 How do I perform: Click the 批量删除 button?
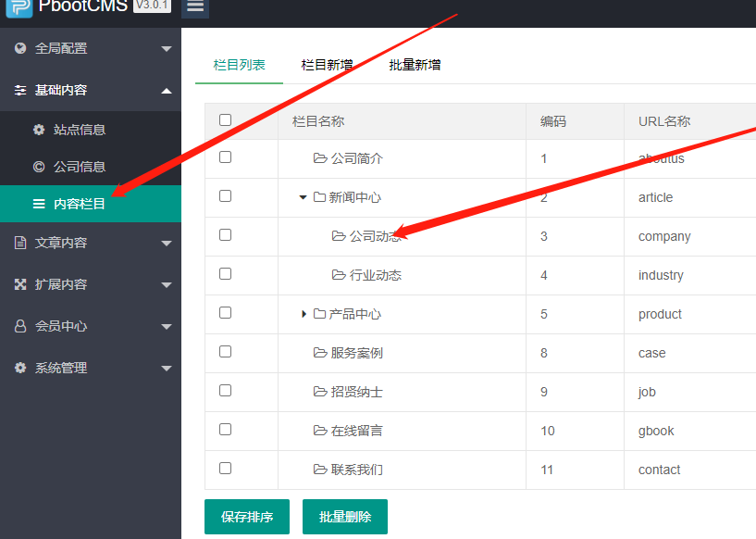click(x=344, y=517)
